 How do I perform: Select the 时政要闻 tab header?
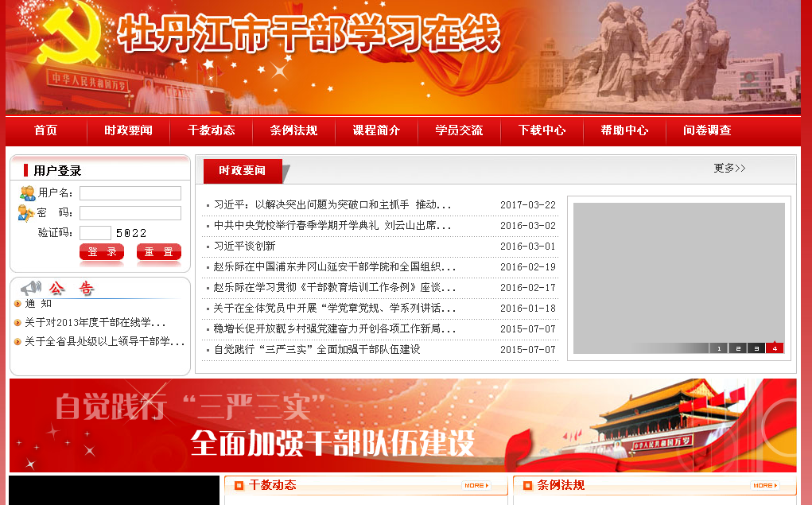coord(243,170)
